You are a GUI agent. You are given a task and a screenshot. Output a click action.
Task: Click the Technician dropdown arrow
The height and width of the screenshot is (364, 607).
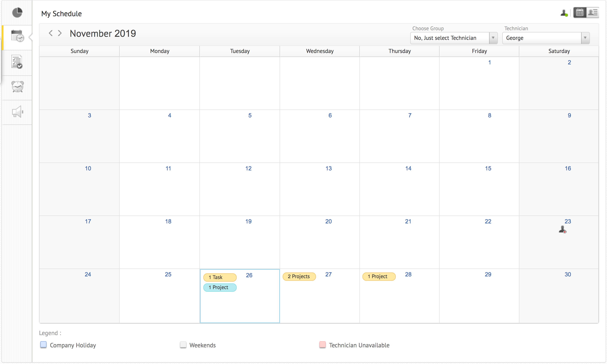click(x=585, y=38)
